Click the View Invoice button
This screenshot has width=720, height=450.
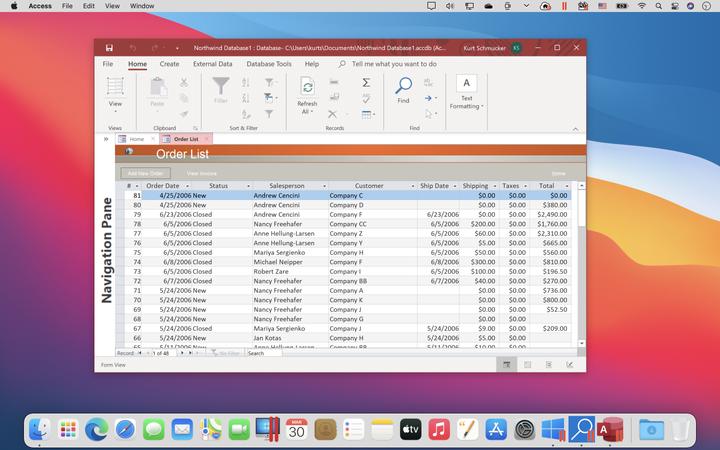pos(202,173)
